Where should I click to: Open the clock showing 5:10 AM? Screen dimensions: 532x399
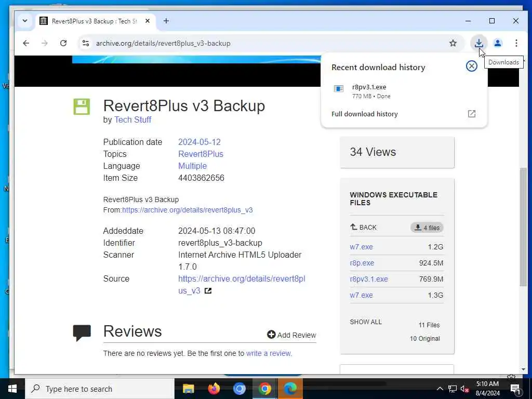(x=487, y=389)
